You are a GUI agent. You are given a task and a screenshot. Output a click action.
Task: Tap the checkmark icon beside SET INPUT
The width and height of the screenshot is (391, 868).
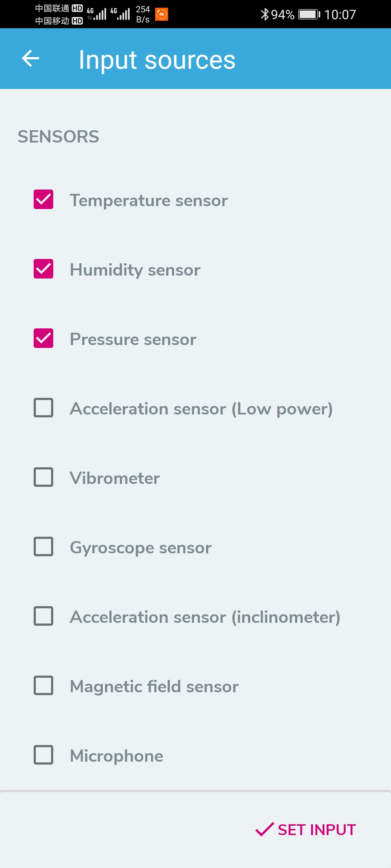tap(265, 829)
